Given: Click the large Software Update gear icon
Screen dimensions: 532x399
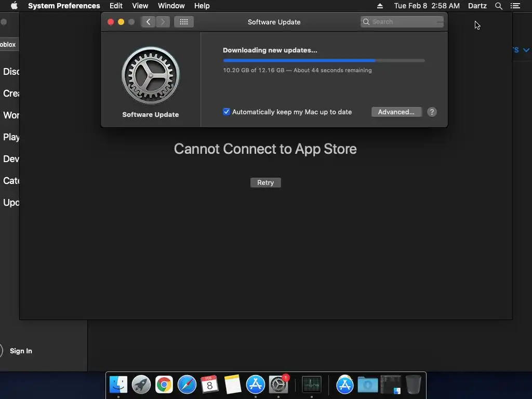Looking at the screenshot, I should (x=151, y=75).
